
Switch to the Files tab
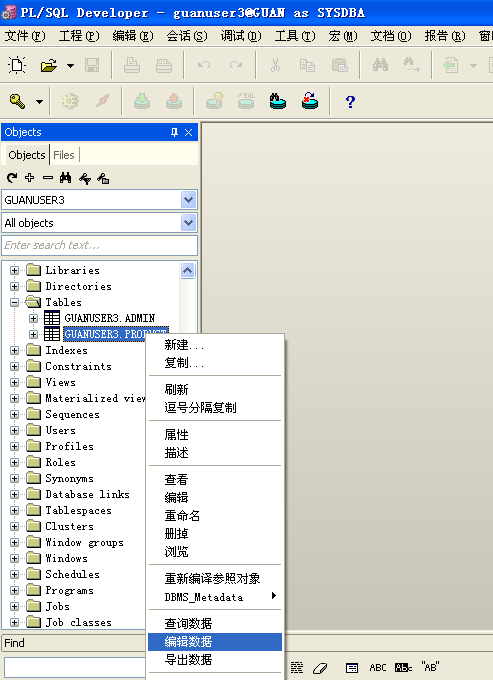click(64, 155)
